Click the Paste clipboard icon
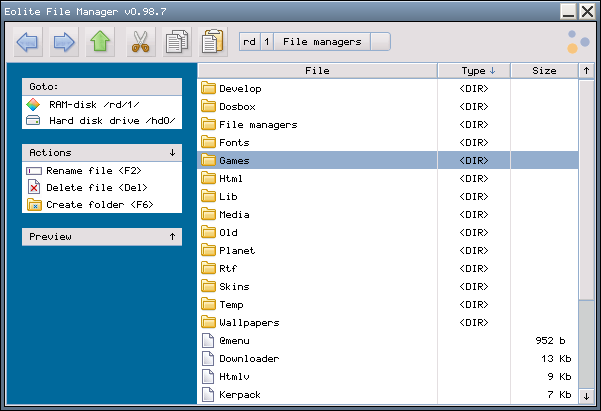Screen dimensions: 601x411 pos(212,42)
